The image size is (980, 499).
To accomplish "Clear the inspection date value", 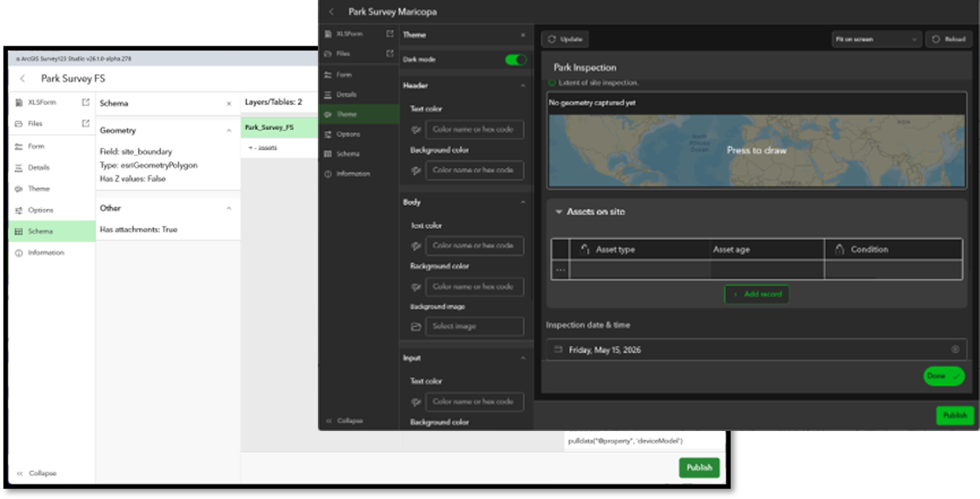I will coord(955,349).
